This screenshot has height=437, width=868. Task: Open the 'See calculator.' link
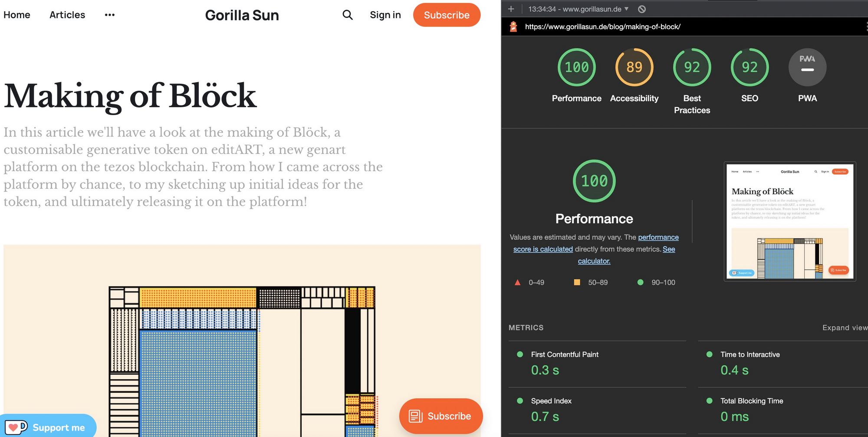pyautogui.click(x=626, y=255)
